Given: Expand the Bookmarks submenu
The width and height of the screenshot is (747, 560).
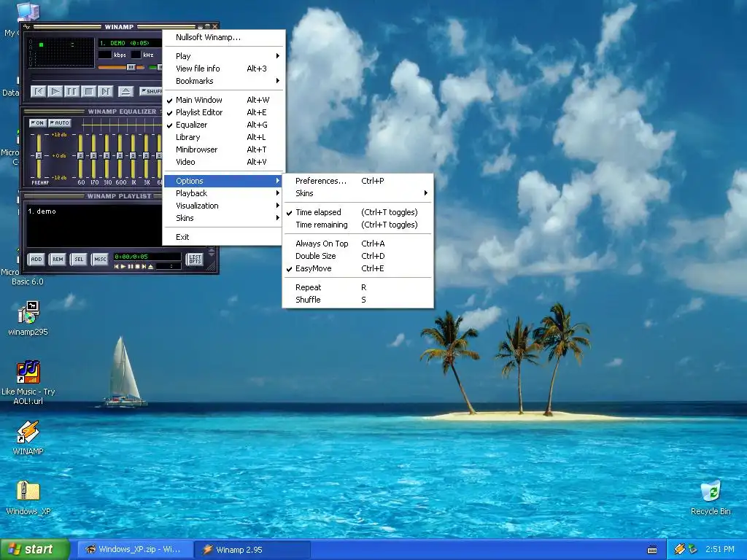Looking at the screenshot, I should (x=223, y=81).
